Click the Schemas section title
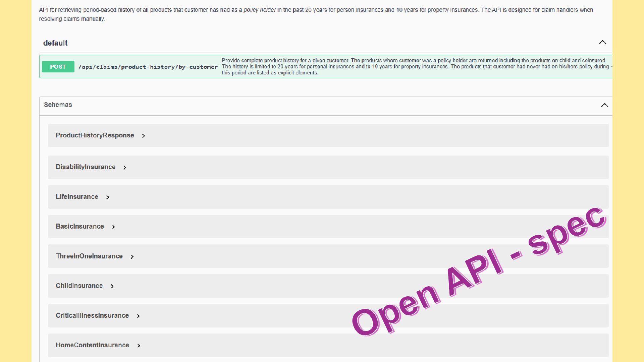 coord(58,105)
